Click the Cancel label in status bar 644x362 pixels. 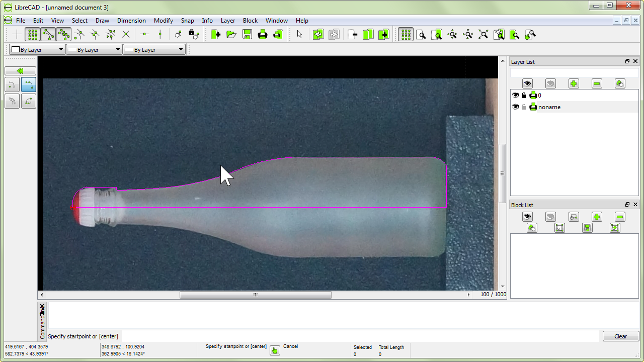coord(291,346)
